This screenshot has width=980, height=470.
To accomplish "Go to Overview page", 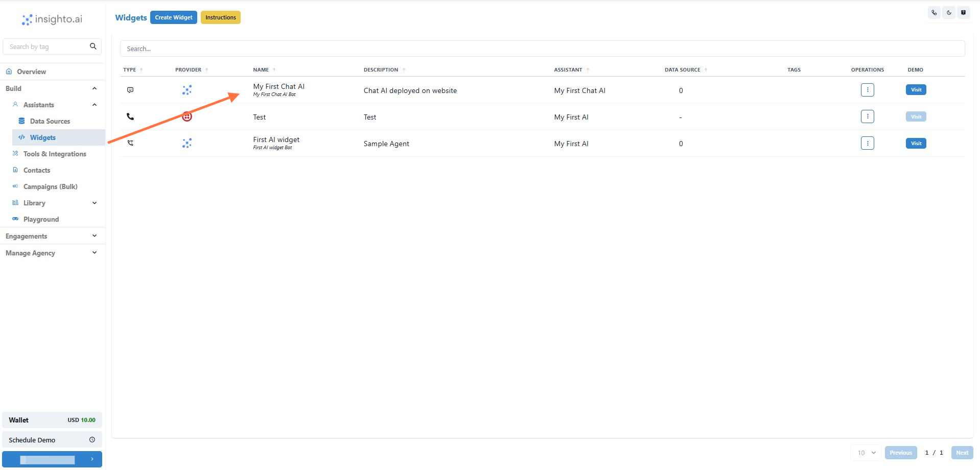I will click(31, 72).
